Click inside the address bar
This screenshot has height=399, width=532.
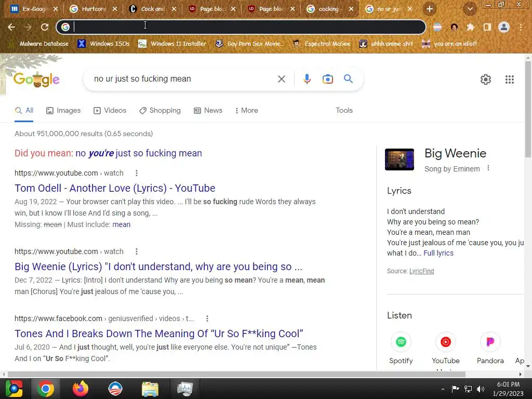(x=241, y=27)
